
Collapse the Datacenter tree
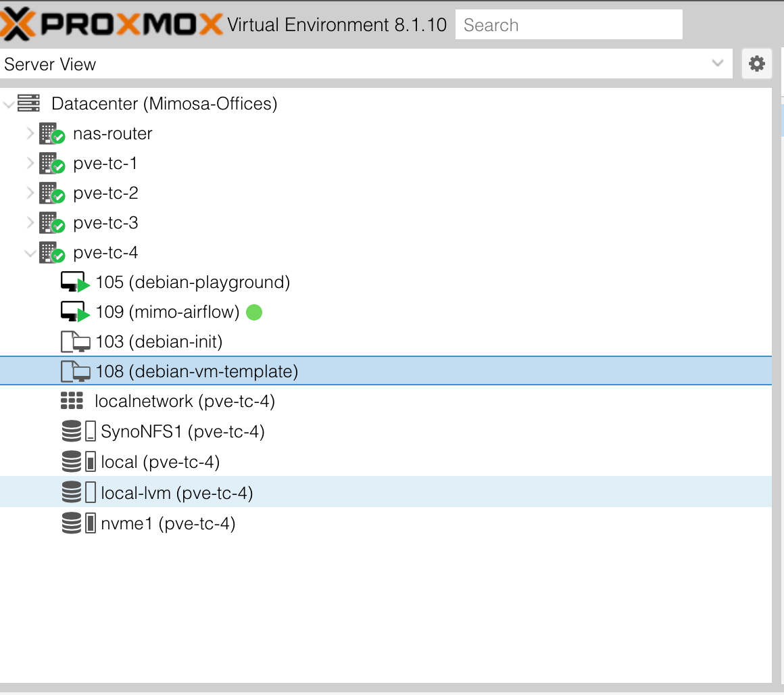coord(9,104)
